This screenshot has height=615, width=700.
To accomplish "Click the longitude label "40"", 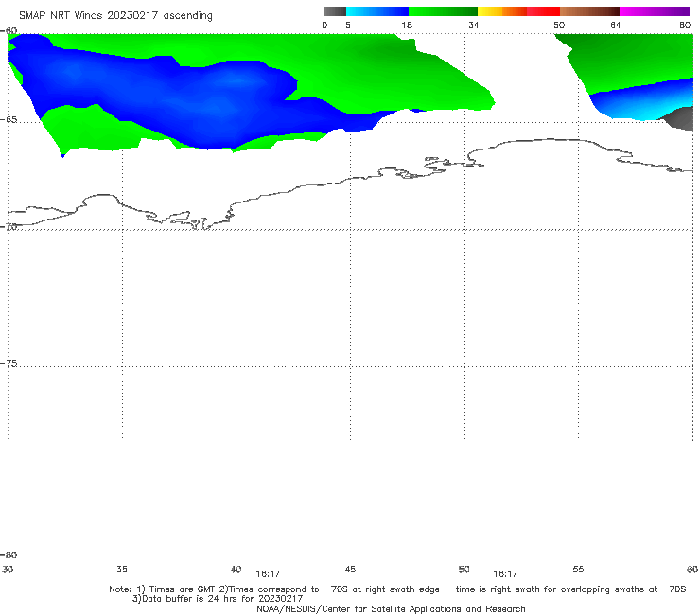I will 236,569.
